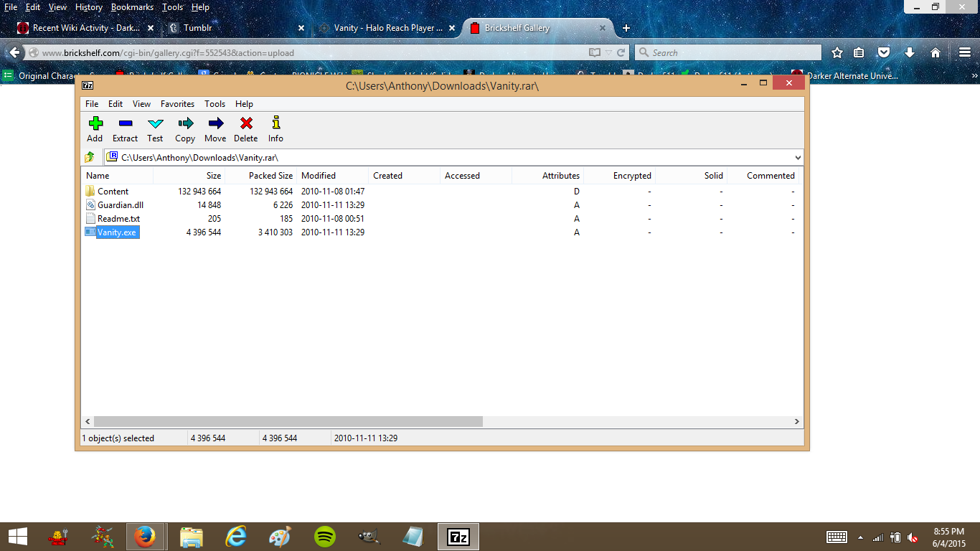Open the 7-Zip Edit menu
This screenshot has width=980, height=551.
coord(116,104)
